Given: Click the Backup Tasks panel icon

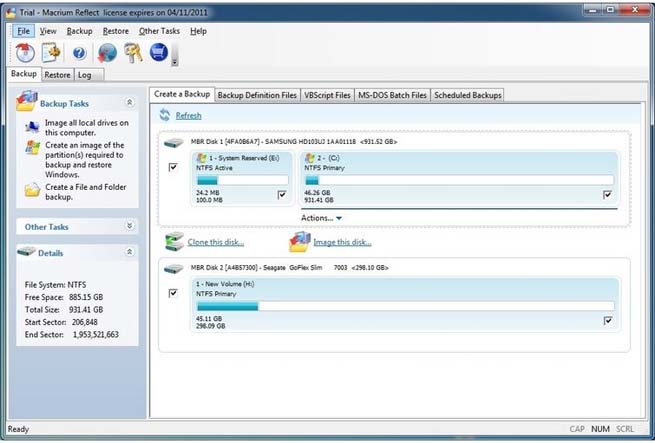Looking at the screenshot, I should click(x=27, y=101).
